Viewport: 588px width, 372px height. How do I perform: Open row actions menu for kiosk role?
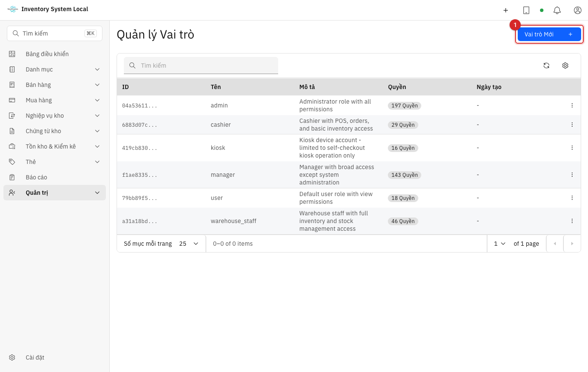click(x=572, y=148)
